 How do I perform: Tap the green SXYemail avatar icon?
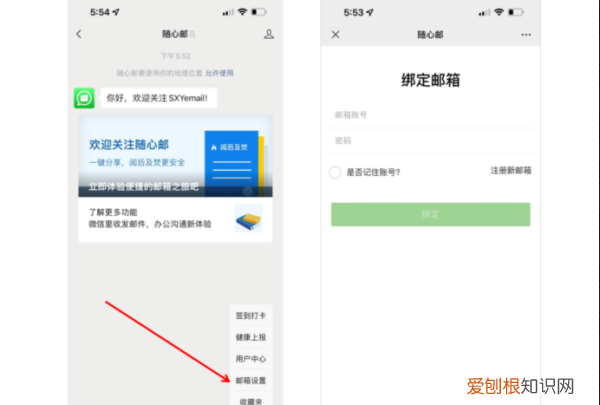coord(84,98)
